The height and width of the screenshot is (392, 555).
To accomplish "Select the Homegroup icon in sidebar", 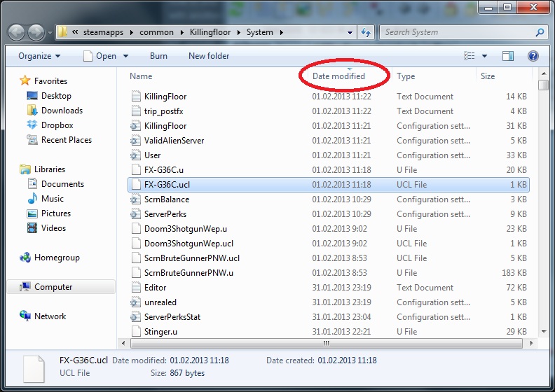I will click(x=25, y=258).
